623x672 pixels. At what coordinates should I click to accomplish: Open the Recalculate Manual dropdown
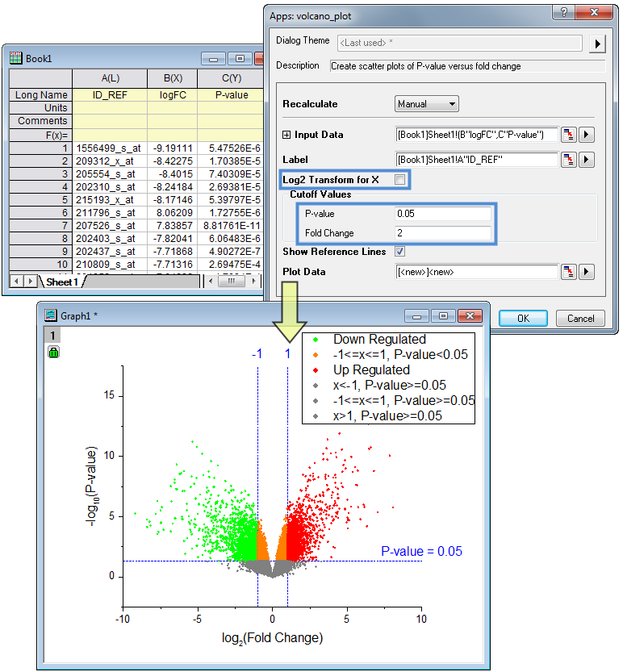point(427,104)
